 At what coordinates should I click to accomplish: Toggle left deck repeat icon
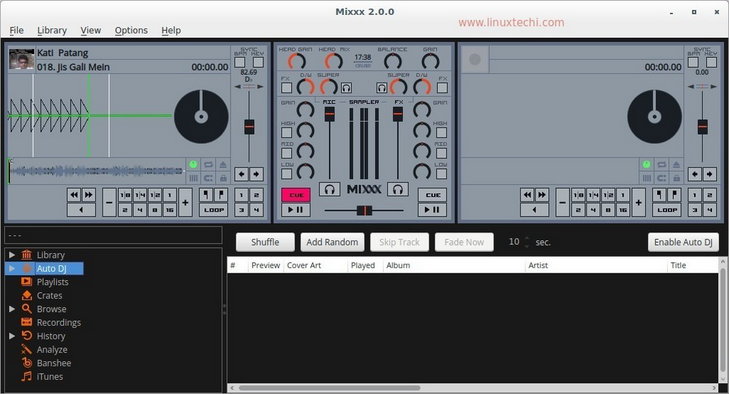tap(208, 164)
